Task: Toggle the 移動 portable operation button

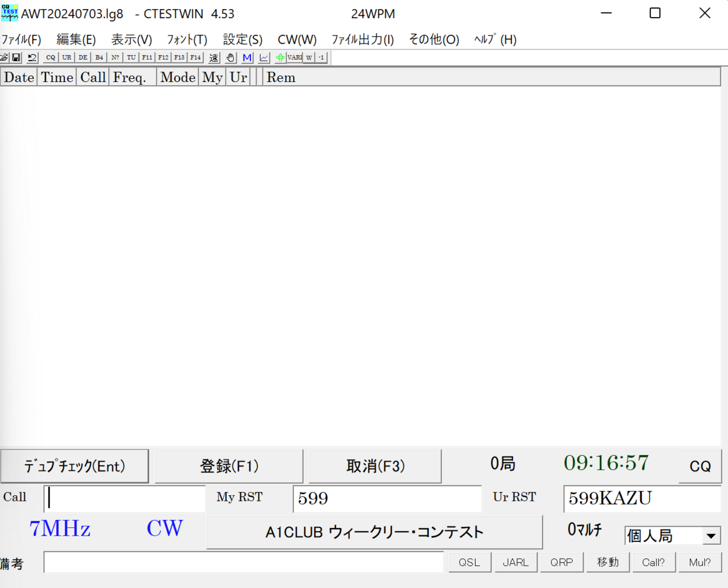Action: click(608, 562)
